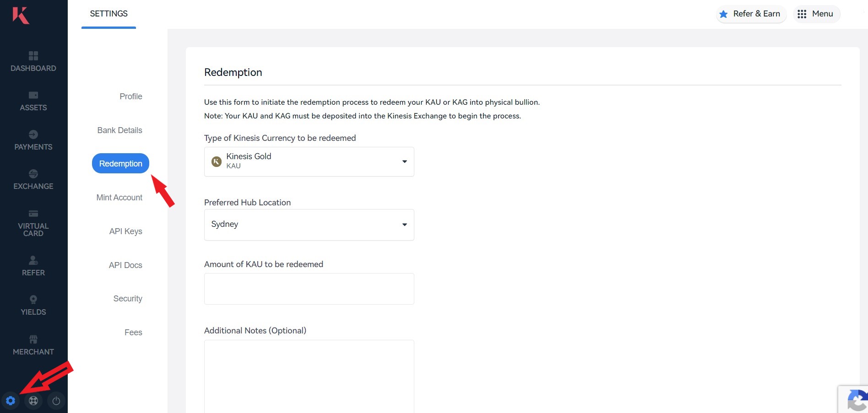
Task: Click the 'Additional Notes (Optional)' label
Action: [x=255, y=331]
